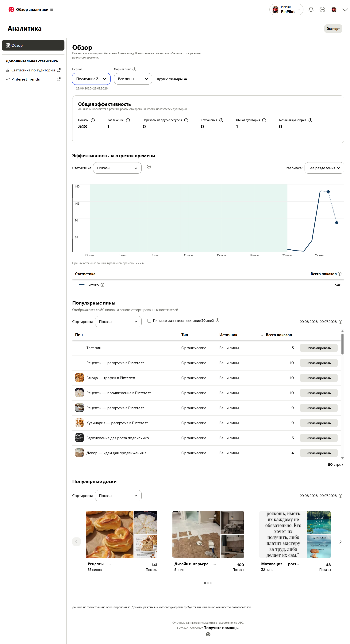Click info icon next to Сохранения
Image resolution: width=350 pixels, height=644 pixels.
(x=221, y=120)
